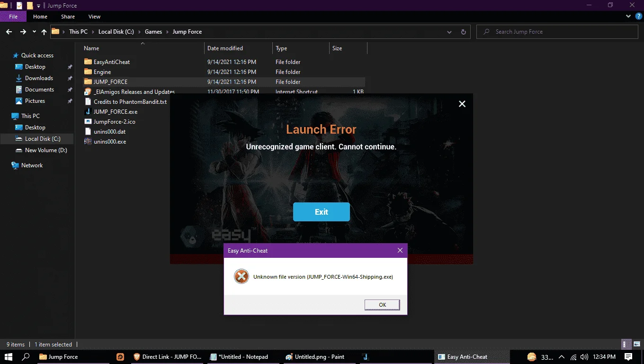The width and height of the screenshot is (644, 364).
Task: Click the Properties icon in the quick access toolbar
Action: pyautogui.click(x=19, y=6)
